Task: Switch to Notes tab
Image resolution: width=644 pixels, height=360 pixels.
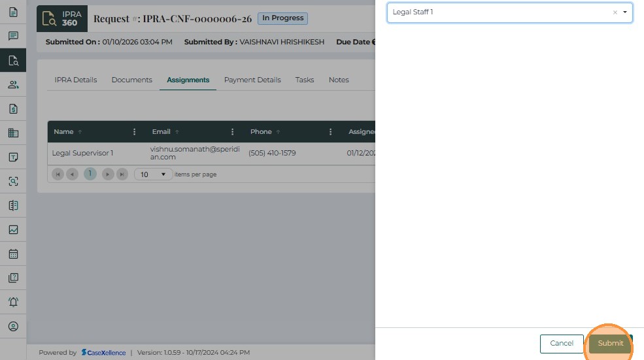Action: point(339,80)
